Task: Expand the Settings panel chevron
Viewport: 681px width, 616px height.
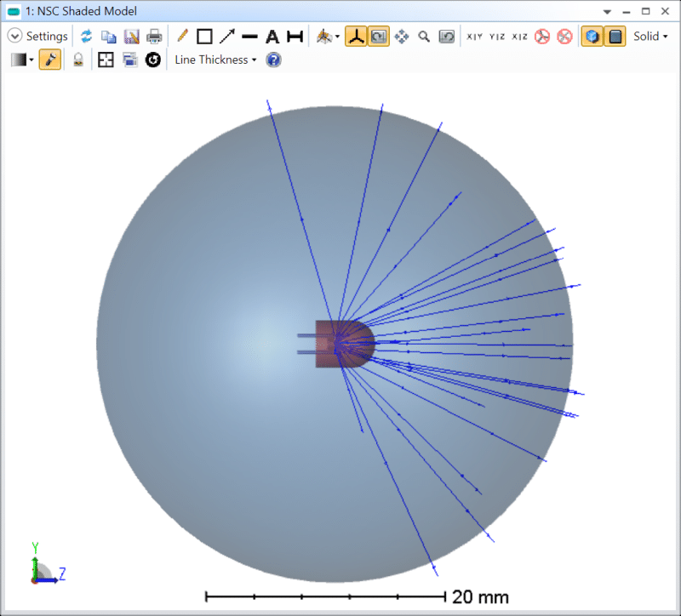Action: (14, 37)
